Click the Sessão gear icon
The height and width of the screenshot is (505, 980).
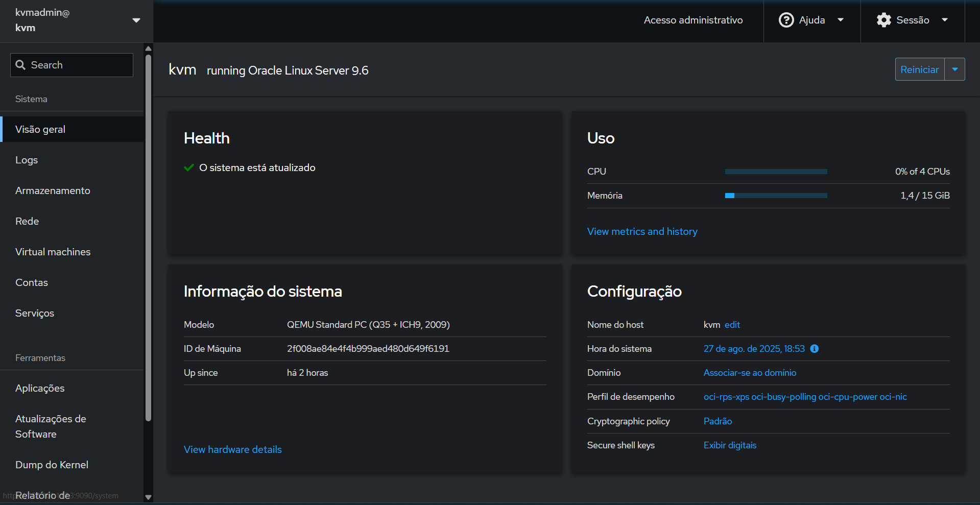click(x=883, y=20)
